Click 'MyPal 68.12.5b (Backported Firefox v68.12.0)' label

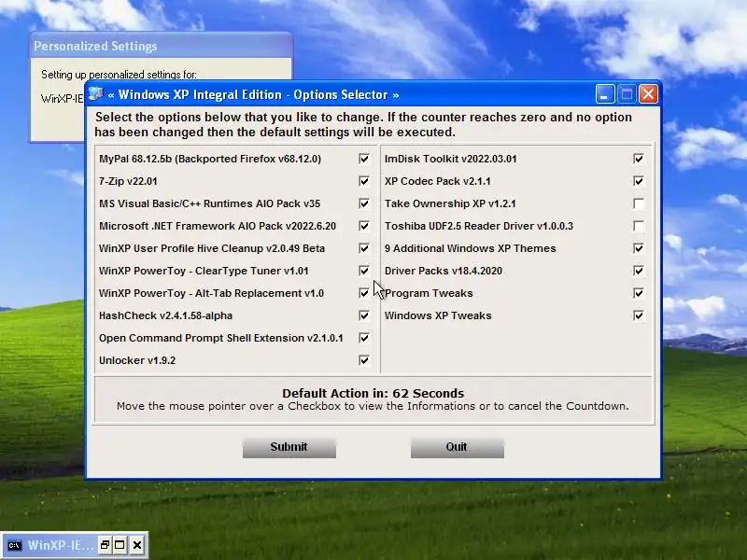coord(210,159)
